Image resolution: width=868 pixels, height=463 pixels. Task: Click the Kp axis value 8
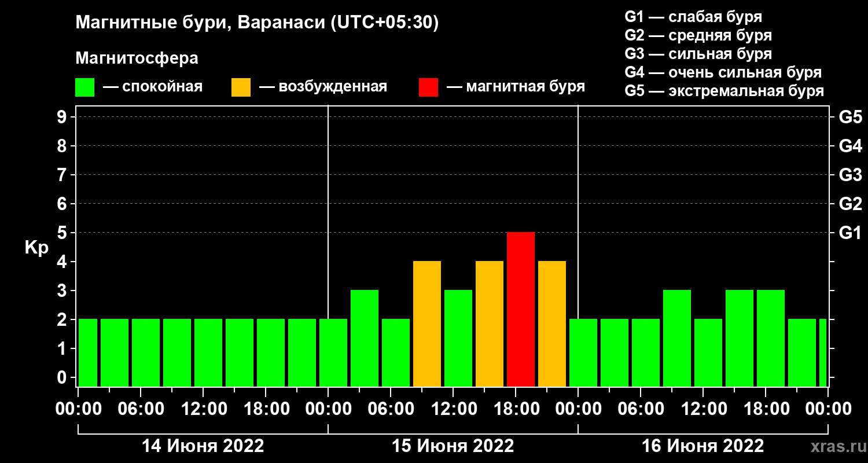63,146
